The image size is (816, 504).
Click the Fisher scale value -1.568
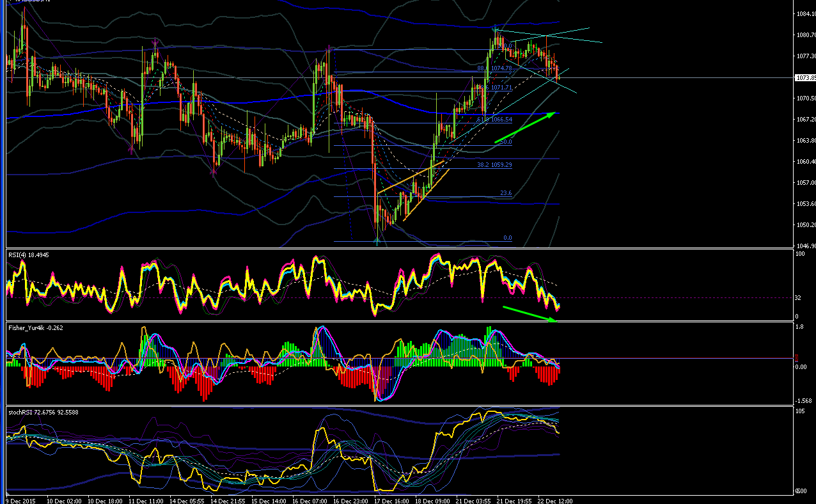click(x=804, y=401)
